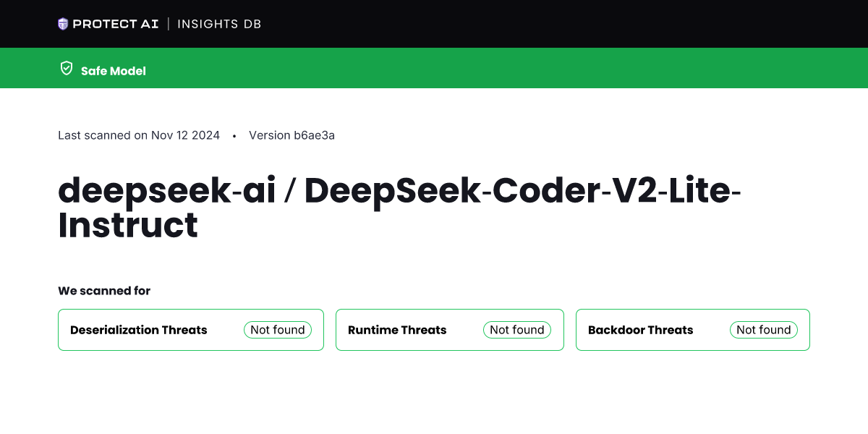Click the Protect AI shield logo icon

click(x=63, y=24)
